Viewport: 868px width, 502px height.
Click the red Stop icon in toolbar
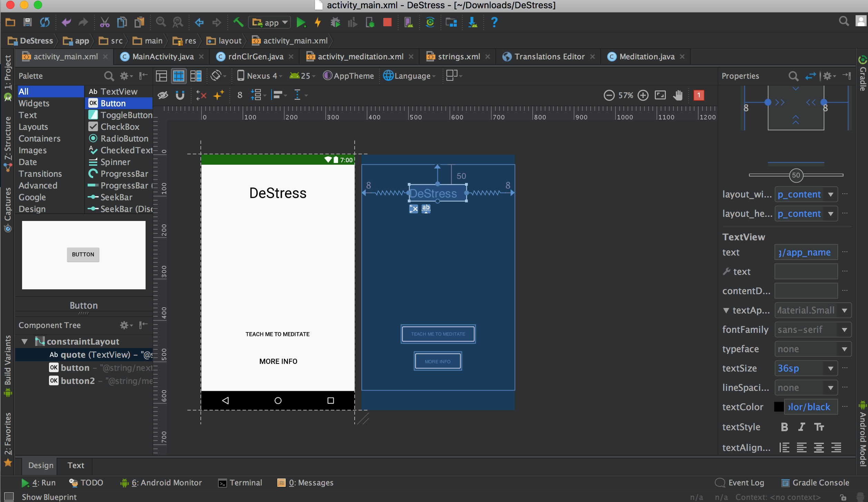[x=387, y=23]
